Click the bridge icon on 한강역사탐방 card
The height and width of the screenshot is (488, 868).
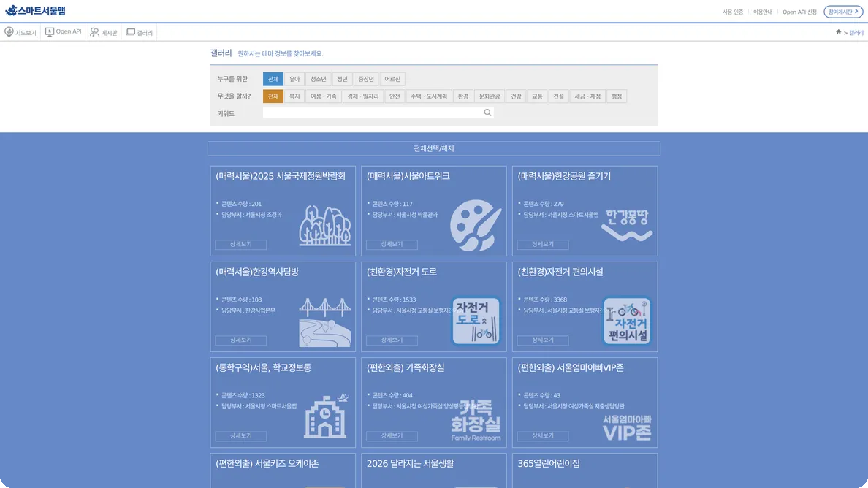click(x=325, y=322)
